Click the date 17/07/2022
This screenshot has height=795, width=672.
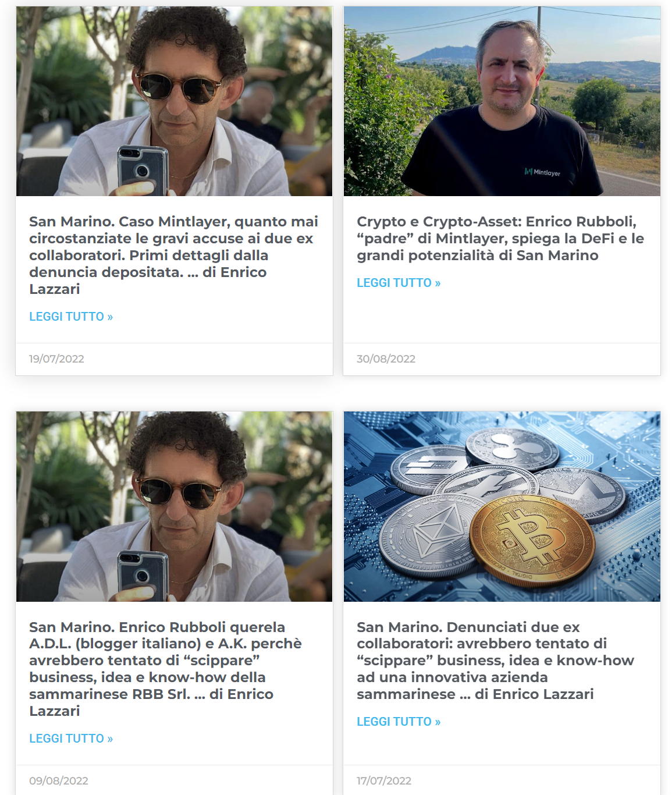coord(384,781)
